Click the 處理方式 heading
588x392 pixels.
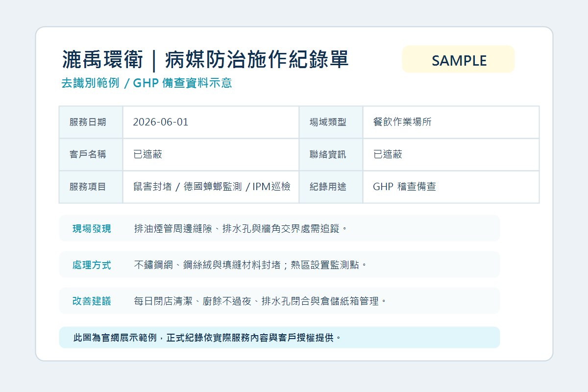(x=92, y=265)
